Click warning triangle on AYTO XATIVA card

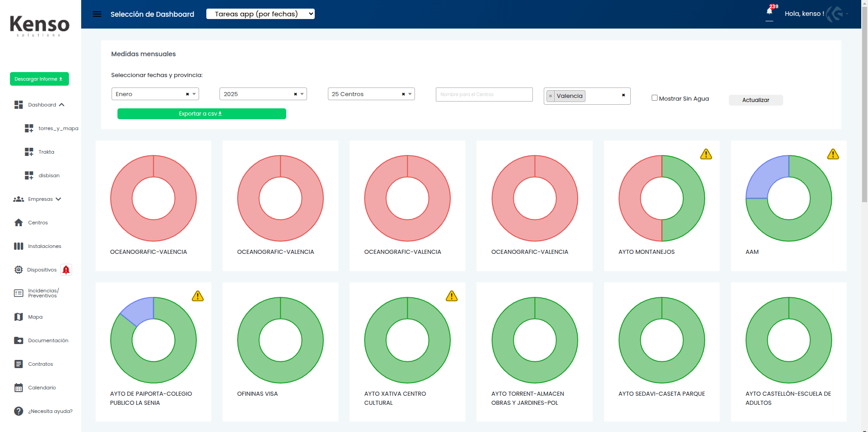coord(452,296)
